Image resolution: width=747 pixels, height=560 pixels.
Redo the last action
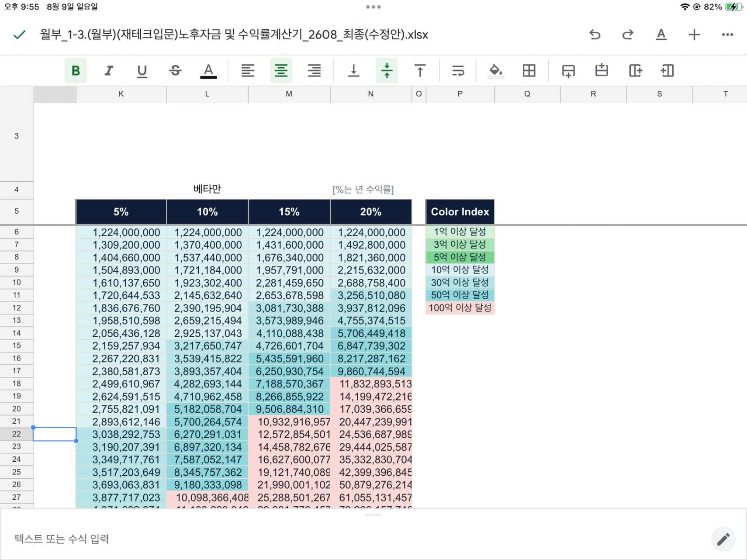tap(628, 35)
